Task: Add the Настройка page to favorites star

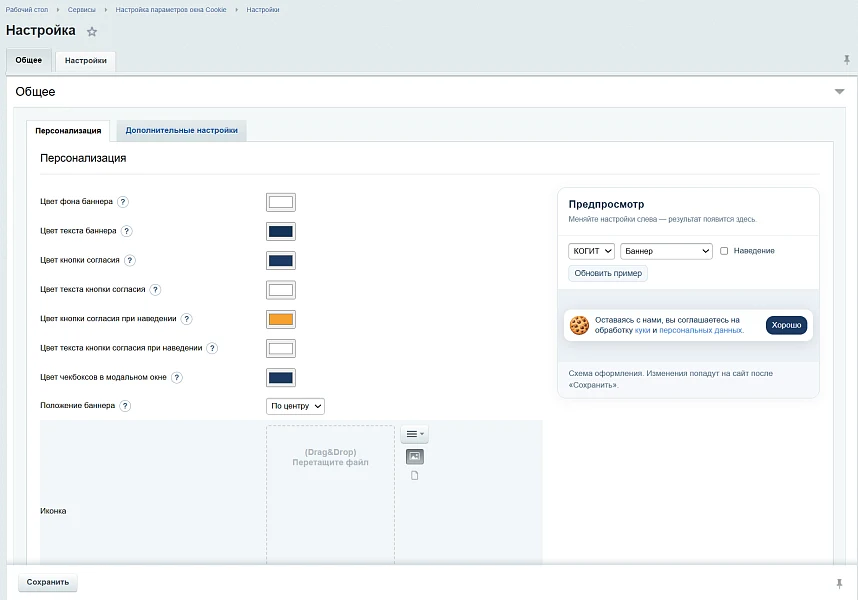Action: [x=92, y=32]
